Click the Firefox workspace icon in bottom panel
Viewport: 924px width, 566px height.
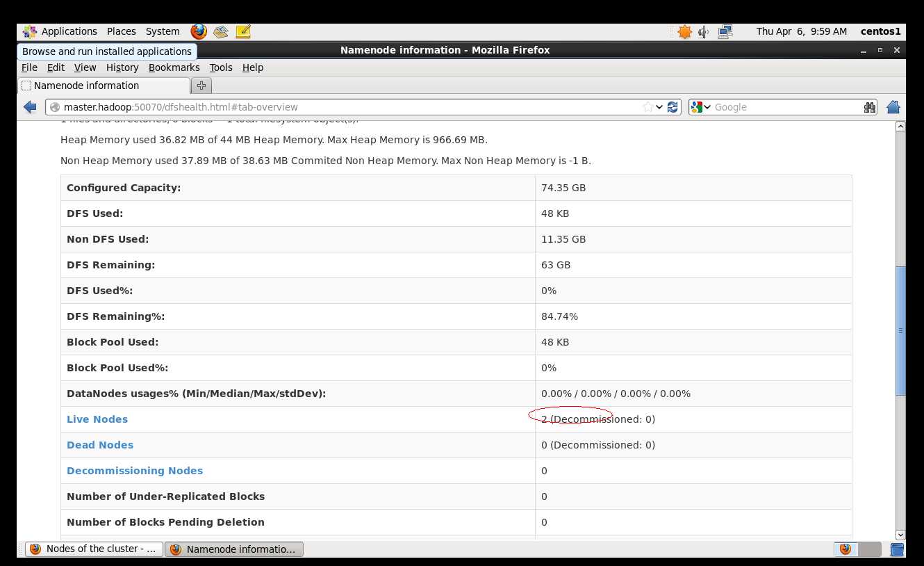845,549
